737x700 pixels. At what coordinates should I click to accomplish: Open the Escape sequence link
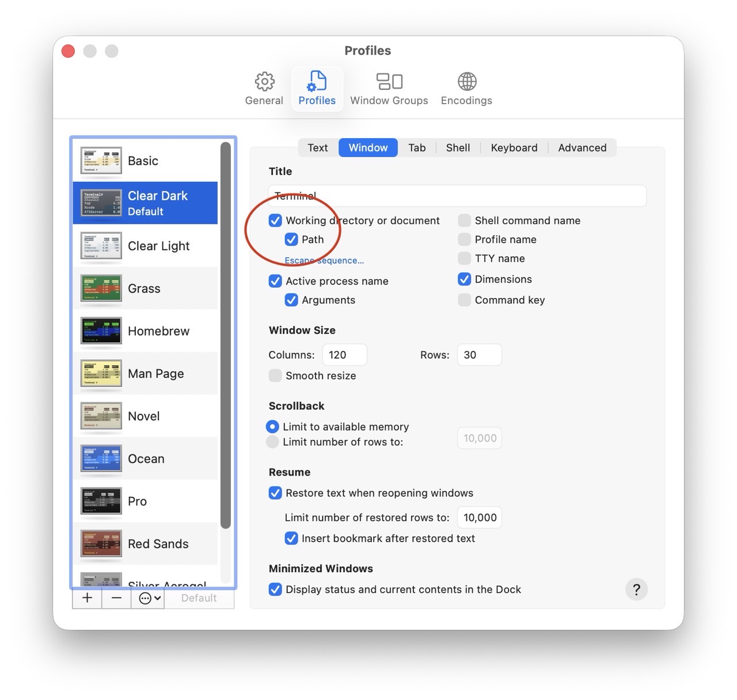tap(324, 260)
